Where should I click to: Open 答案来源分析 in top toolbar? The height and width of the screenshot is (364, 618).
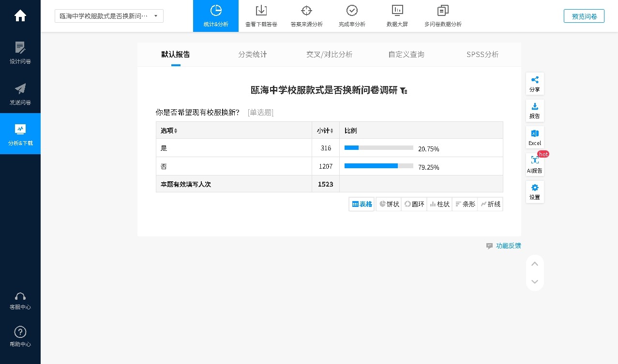[306, 16]
